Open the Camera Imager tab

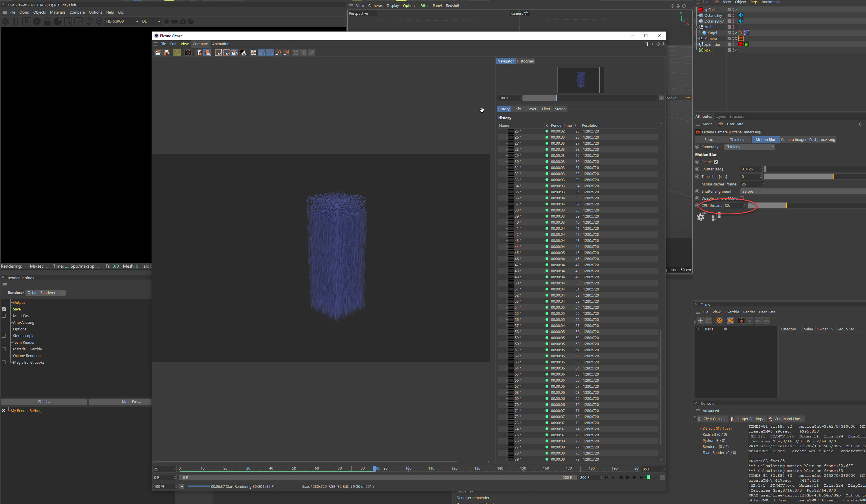793,139
